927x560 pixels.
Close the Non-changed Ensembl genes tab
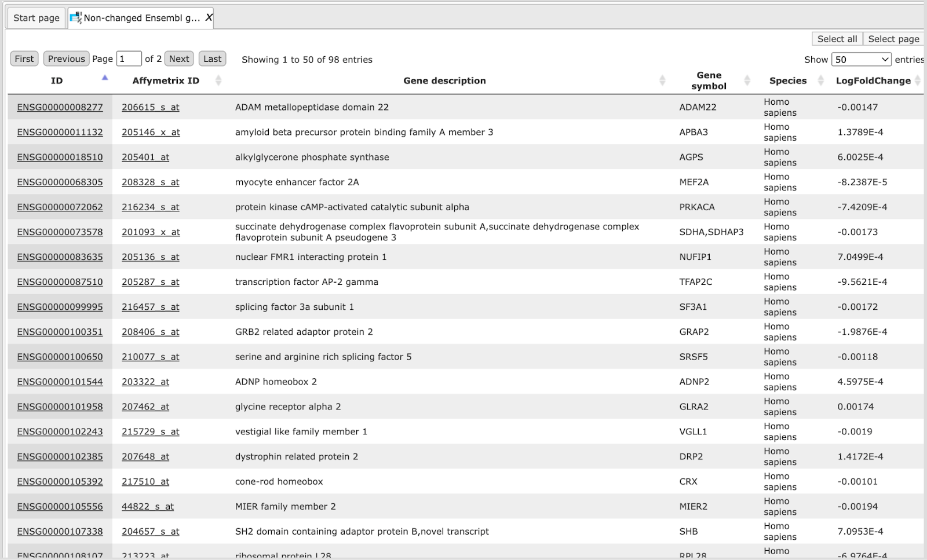tap(209, 18)
